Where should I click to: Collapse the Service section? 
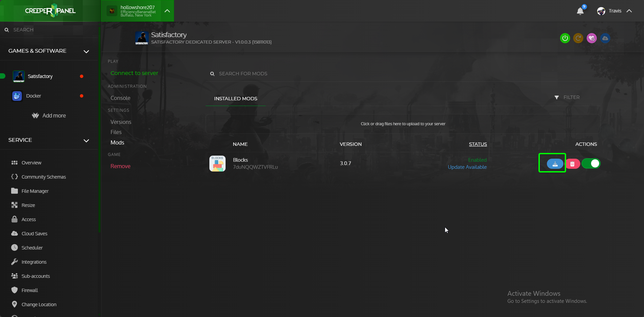(x=86, y=140)
